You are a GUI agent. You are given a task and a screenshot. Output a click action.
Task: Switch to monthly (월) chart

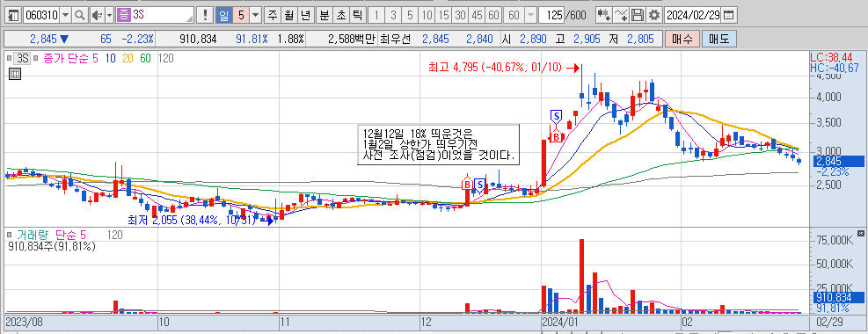click(x=289, y=15)
